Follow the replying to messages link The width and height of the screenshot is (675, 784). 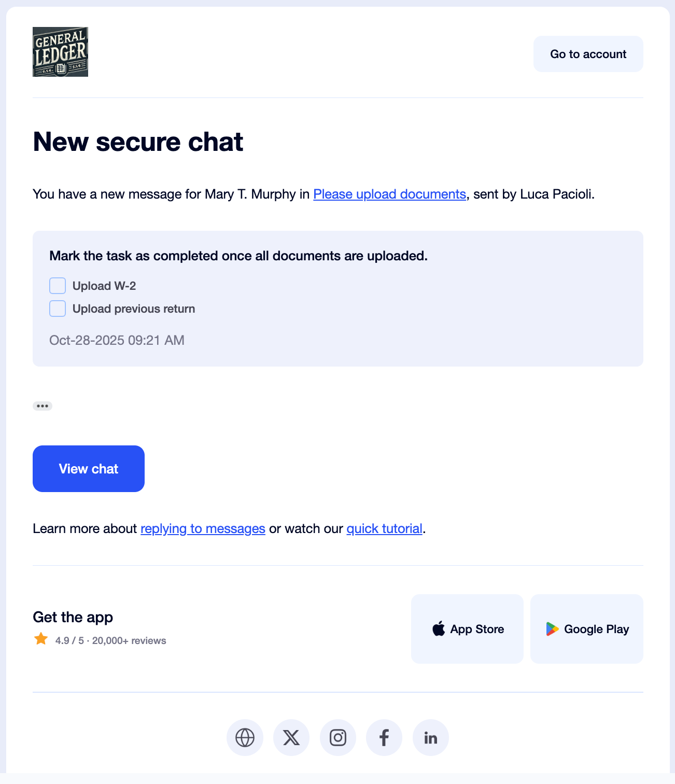click(x=203, y=529)
